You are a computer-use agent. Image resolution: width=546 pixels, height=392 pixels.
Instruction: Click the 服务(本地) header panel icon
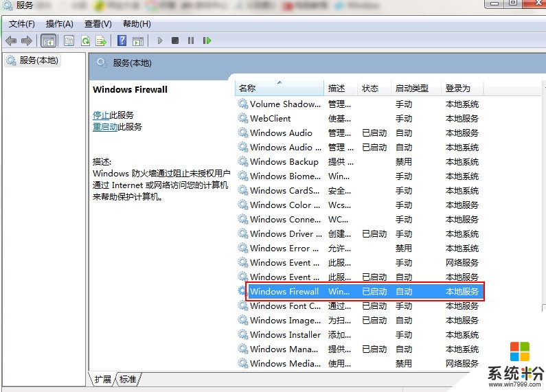(102, 63)
